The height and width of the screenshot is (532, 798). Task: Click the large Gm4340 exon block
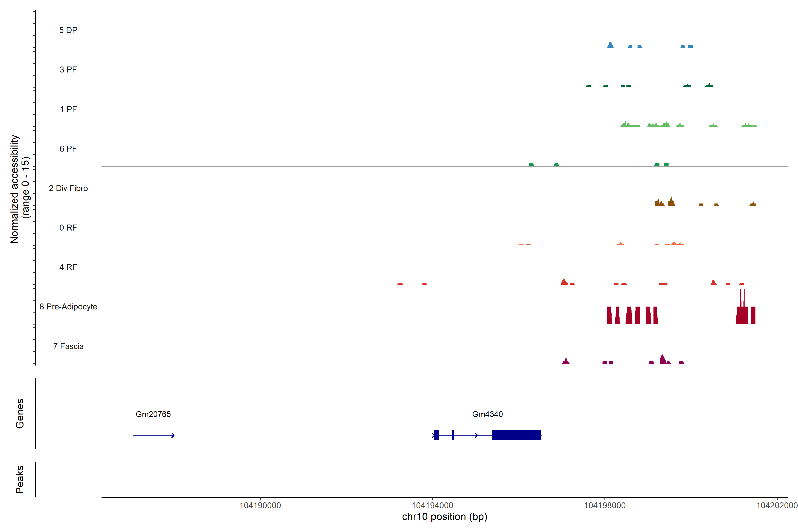click(x=516, y=435)
